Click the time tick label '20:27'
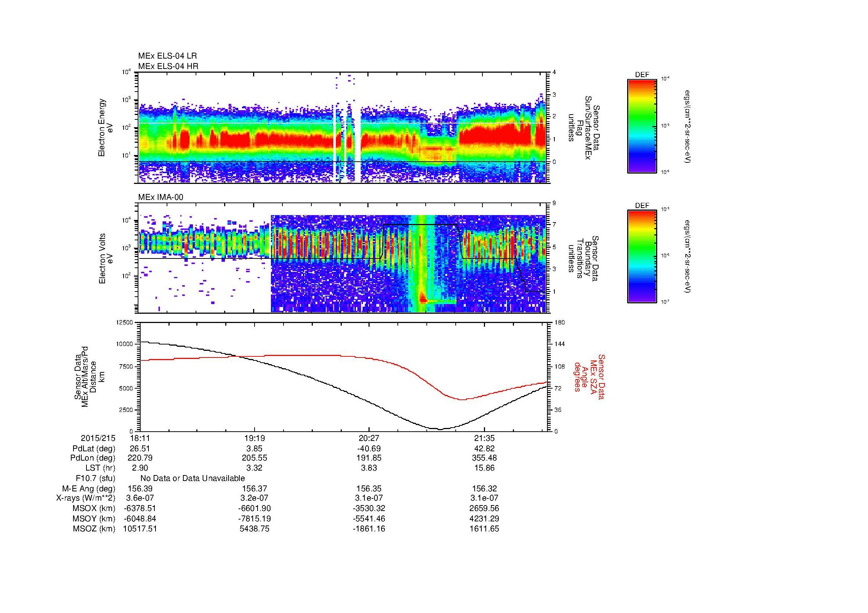 (369, 438)
